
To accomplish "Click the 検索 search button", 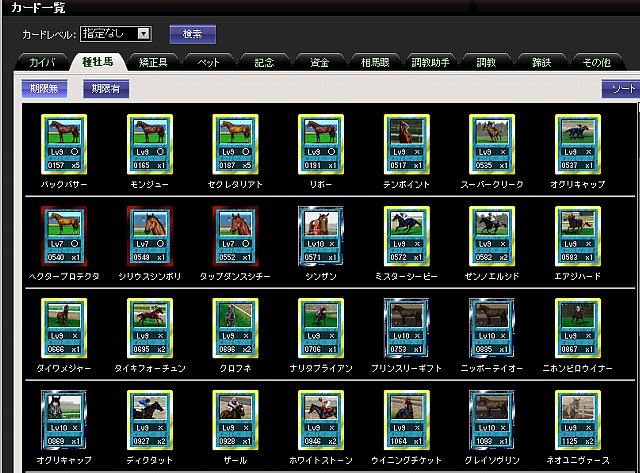I will pyautogui.click(x=193, y=34).
